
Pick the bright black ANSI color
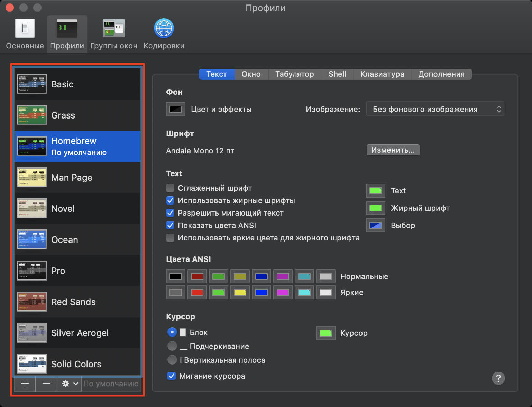pos(176,292)
